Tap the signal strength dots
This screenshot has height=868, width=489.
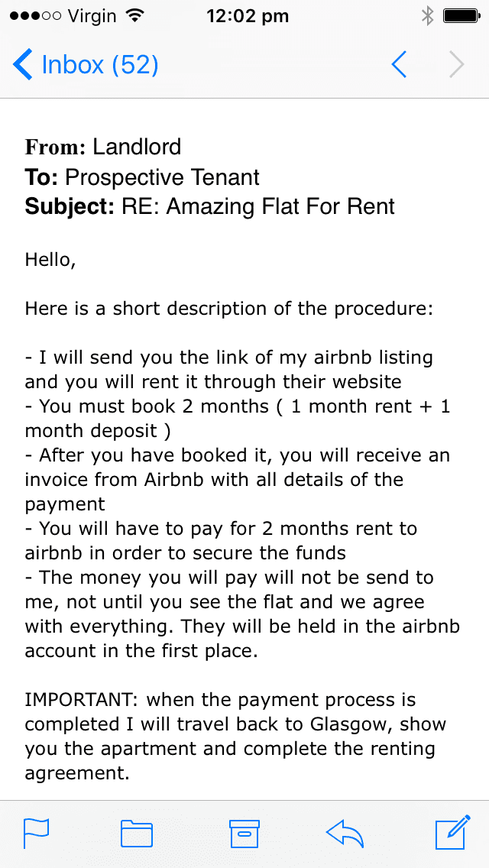tap(31, 16)
